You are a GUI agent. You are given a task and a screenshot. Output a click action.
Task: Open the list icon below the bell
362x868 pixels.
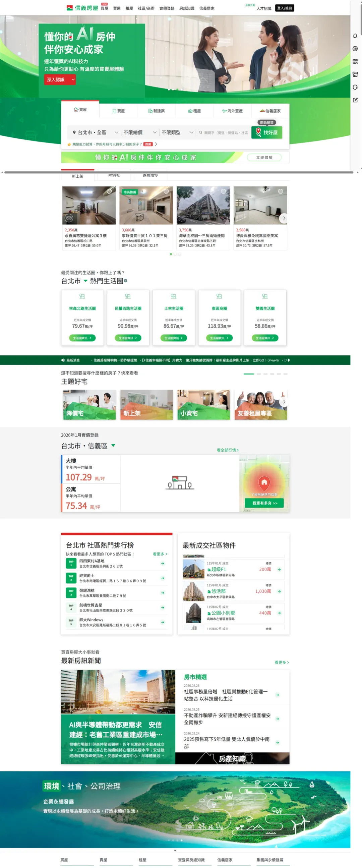[x=355, y=49]
